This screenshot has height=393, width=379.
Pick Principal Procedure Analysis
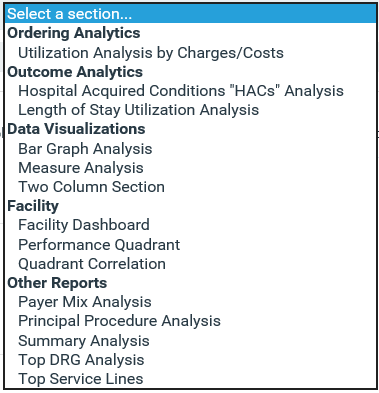tap(191, 321)
